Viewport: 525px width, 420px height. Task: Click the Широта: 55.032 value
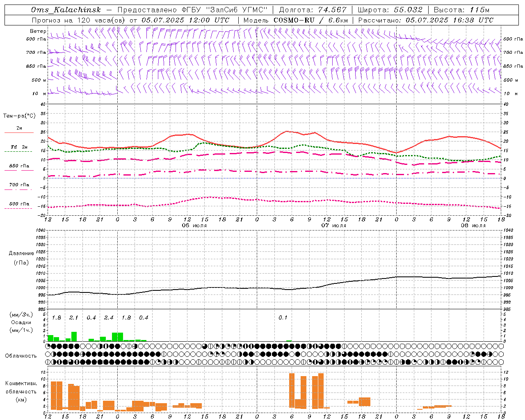[x=390, y=10]
